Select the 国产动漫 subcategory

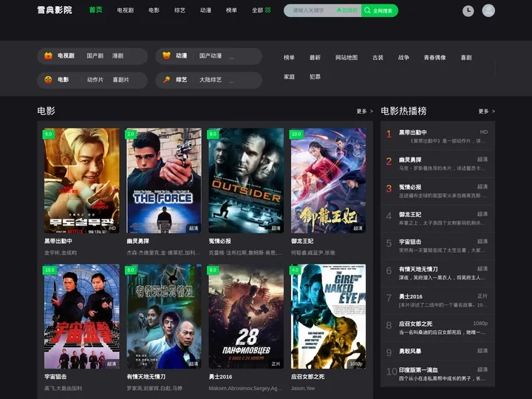211,55
